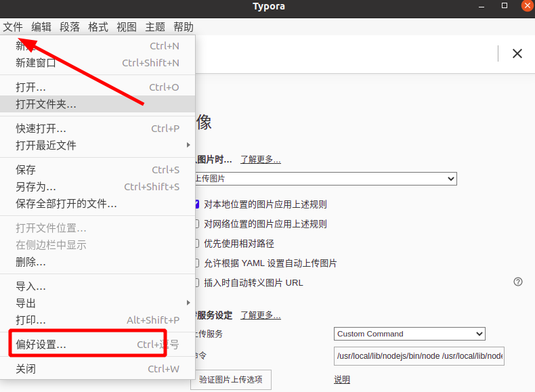Screen dimensions: 535x392
Task: Toggle 允许根据 YAML 设置自动上传图片 checkbox
Action: pos(197,263)
